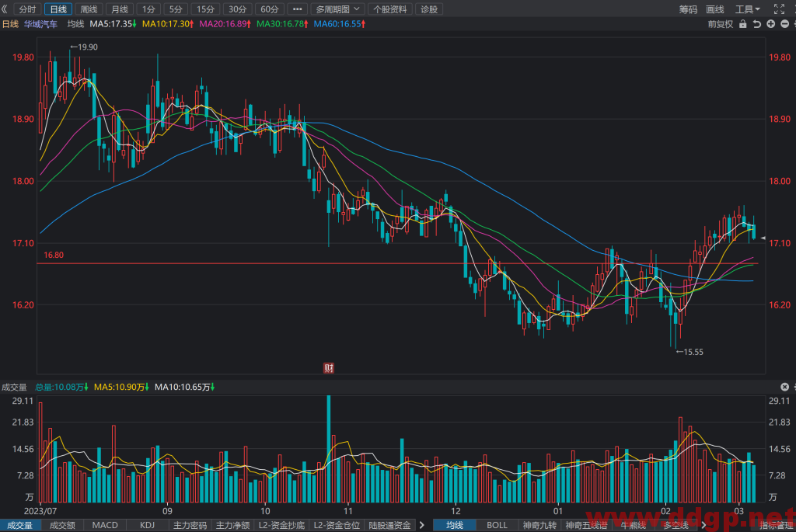This screenshot has width=796, height=532.
Task: Click the volume MA5:10.90万 value
Action: (x=121, y=387)
